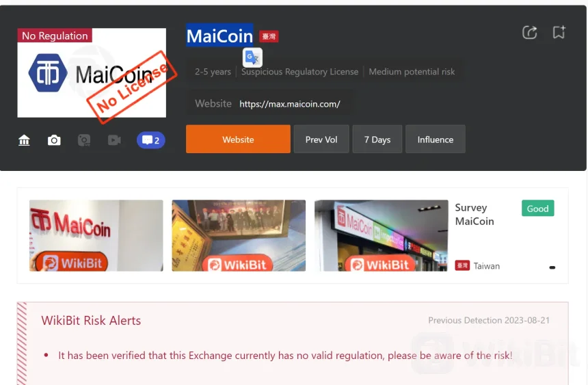Viewport: 588px width, 385px height.
Task: Open the https://max.maicoin.com/ link
Action: tap(290, 104)
